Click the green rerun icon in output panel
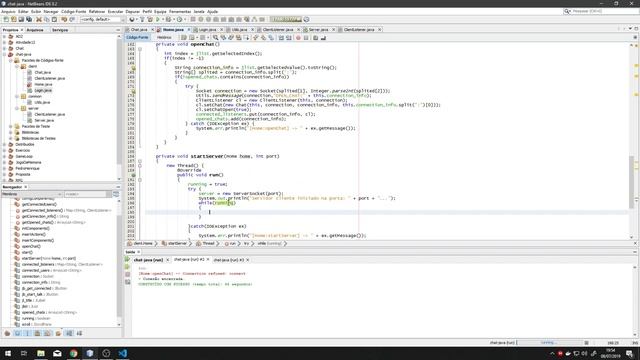 127,260
